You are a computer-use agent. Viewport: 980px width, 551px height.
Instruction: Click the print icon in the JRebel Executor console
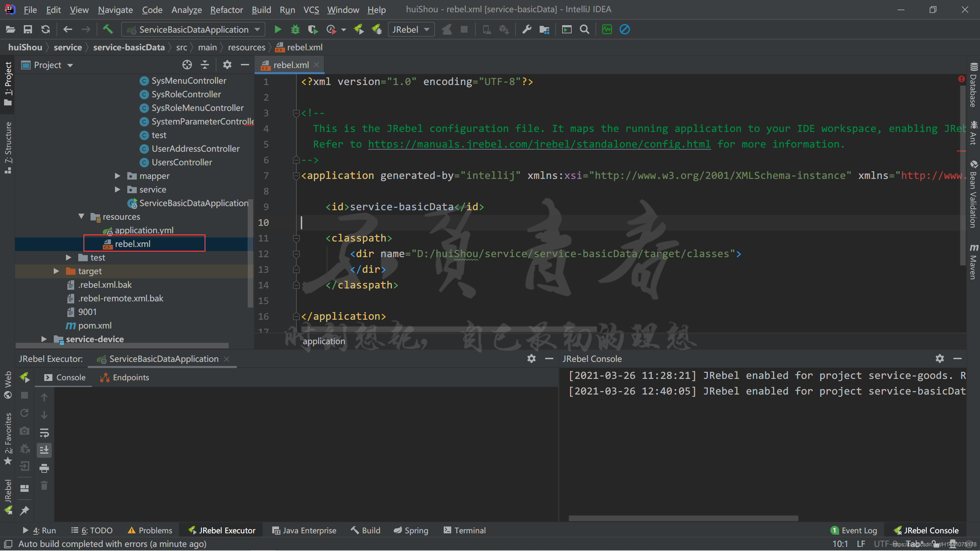pyautogui.click(x=44, y=468)
